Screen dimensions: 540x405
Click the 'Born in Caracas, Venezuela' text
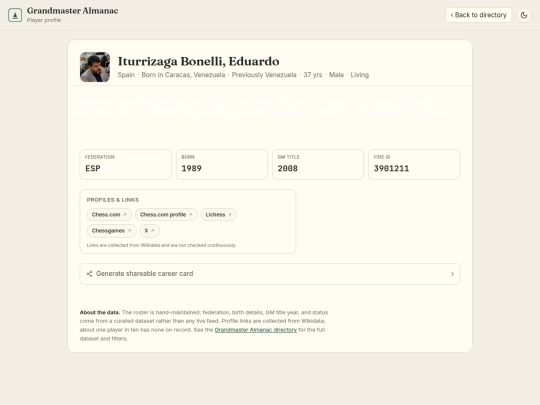click(183, 75)
